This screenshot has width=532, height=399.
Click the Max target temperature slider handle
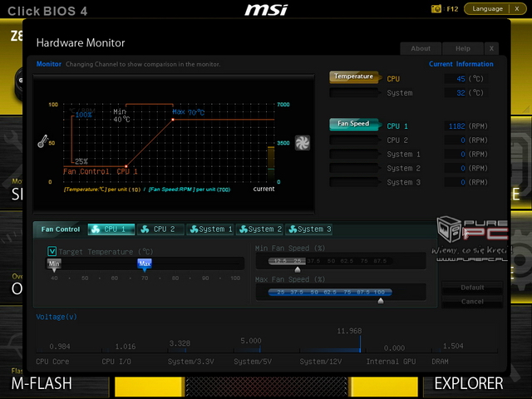145,264
